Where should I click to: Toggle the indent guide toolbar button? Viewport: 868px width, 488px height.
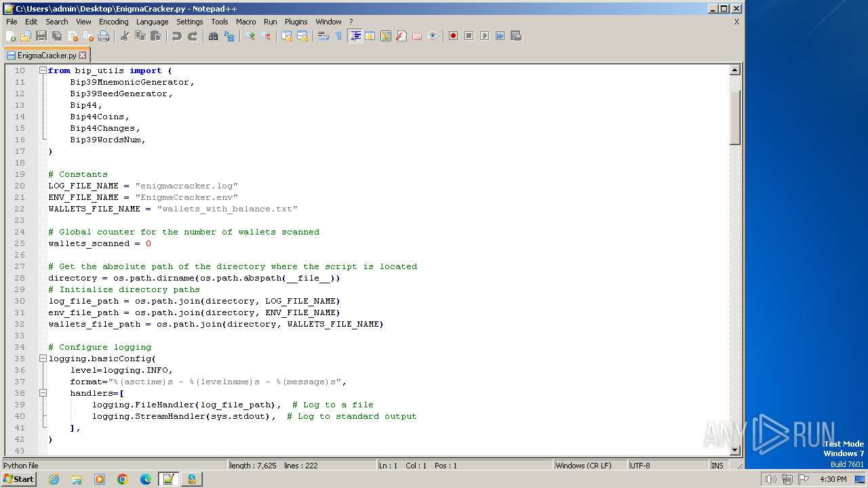355,36
